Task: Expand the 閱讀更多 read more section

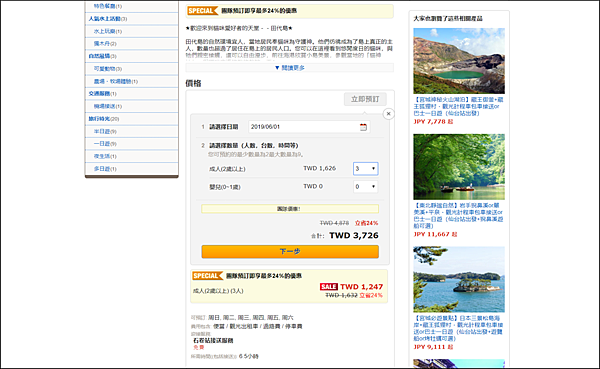Action: tap(290, 68)
